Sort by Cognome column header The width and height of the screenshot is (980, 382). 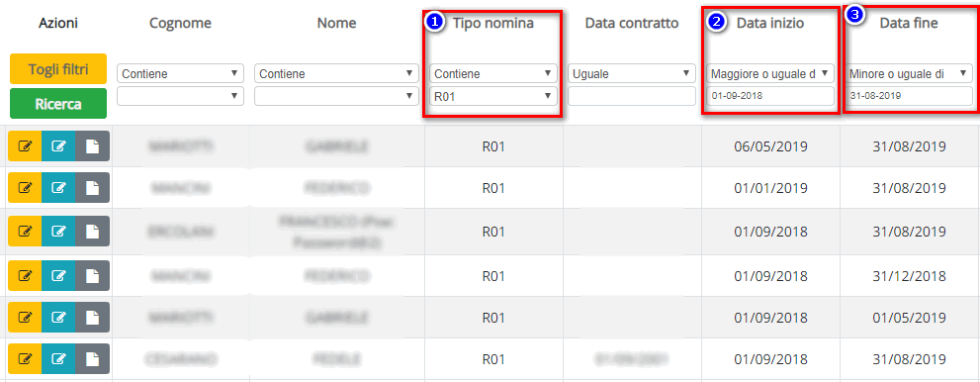pyautogui.click(x=181, y=23)
